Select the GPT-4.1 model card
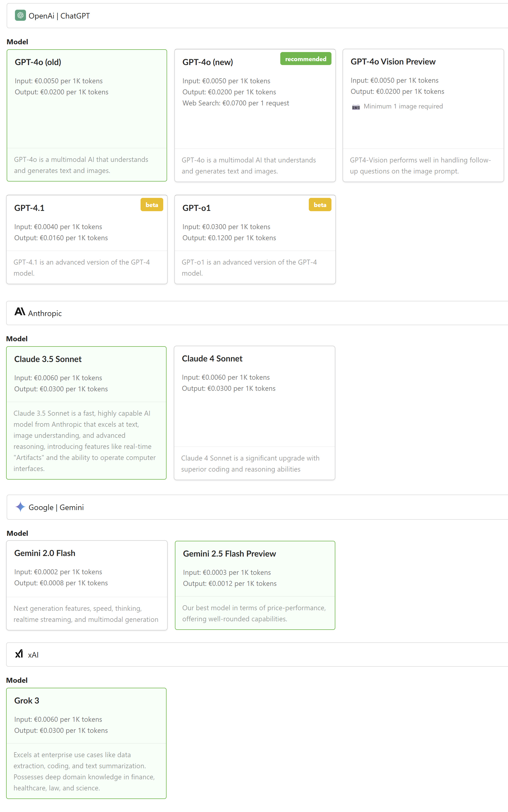 (x=87, y=239)
